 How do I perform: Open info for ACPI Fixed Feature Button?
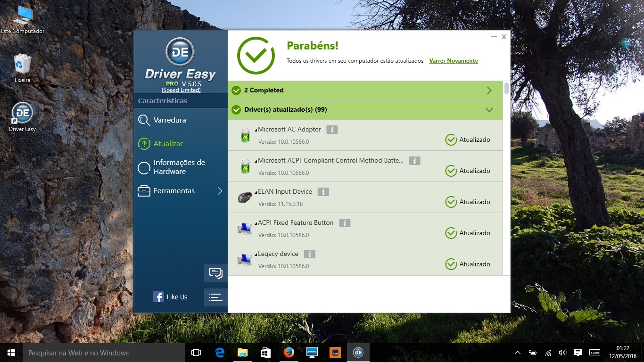[345, 223]
